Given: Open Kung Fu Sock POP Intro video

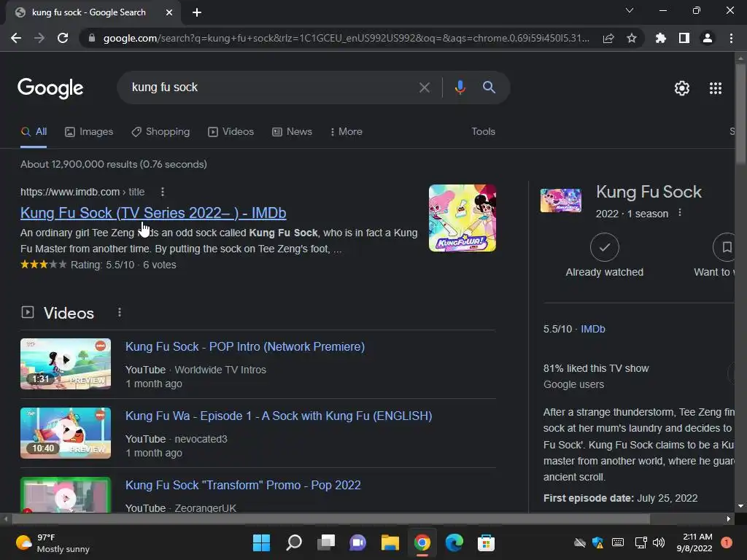Looking at the screenshot, I should pos(245,346).
